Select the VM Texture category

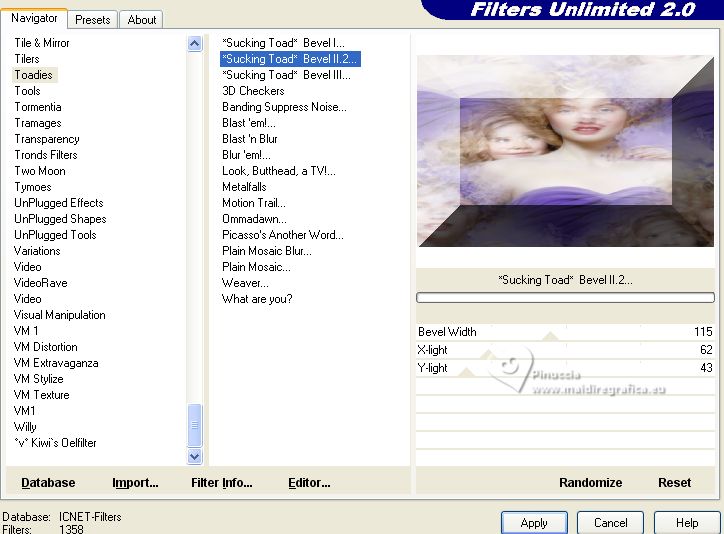42,395
